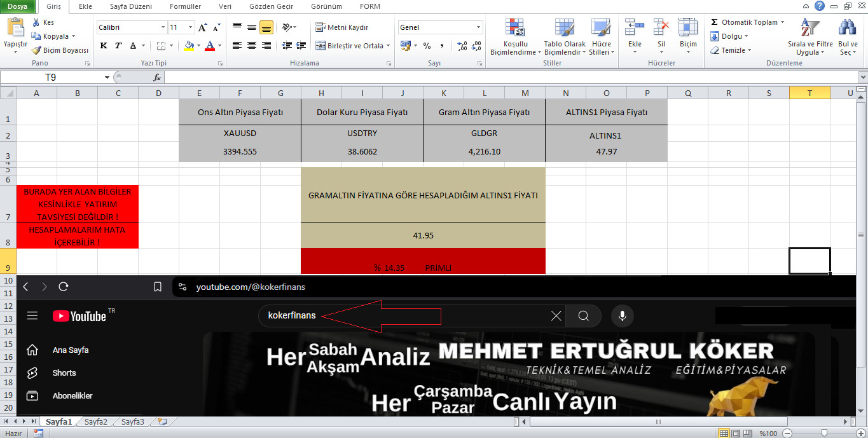The height and width of the screenshot is (438, 868).
Task: Apply the fill color bucket icon
Action: click(x=189, y=46)
